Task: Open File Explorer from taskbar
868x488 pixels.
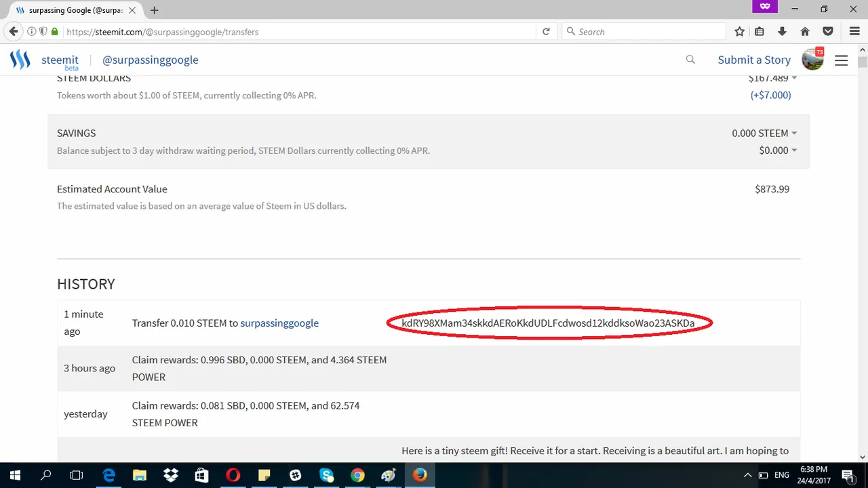Action: [140, 475]
